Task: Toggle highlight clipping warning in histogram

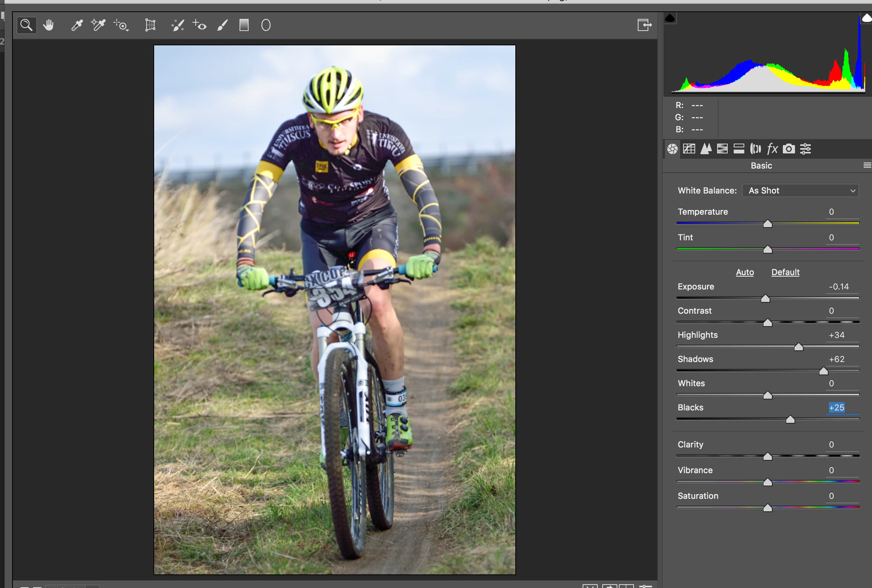Action: (x=866, y=18)
